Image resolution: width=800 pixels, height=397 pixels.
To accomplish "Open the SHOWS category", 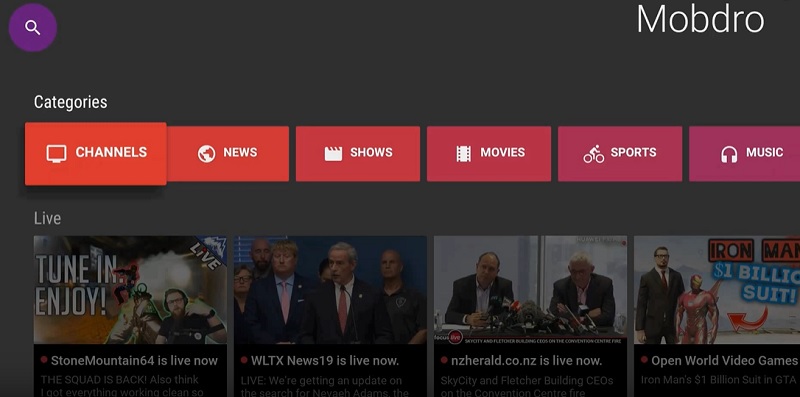I will [x=358, y=154].
